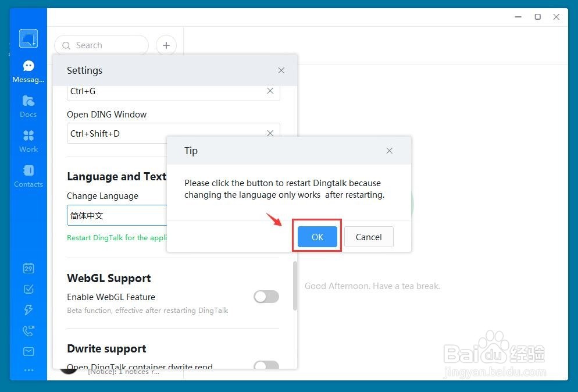Click the Restart DingTalk green notice text
Viewport: 578px width, 392px height.
pyautogui.click(x=117, y=237)
